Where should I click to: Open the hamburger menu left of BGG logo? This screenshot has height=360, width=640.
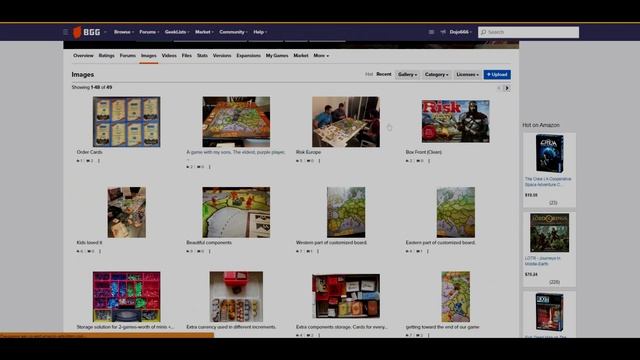tap(65, 32)
